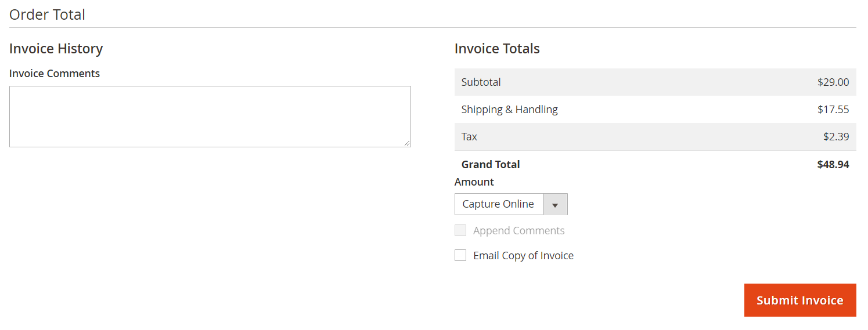Viewport: 868px width, 330px height.
Task: Click the arrow icon on the Amount select
Action: [555, 205]
